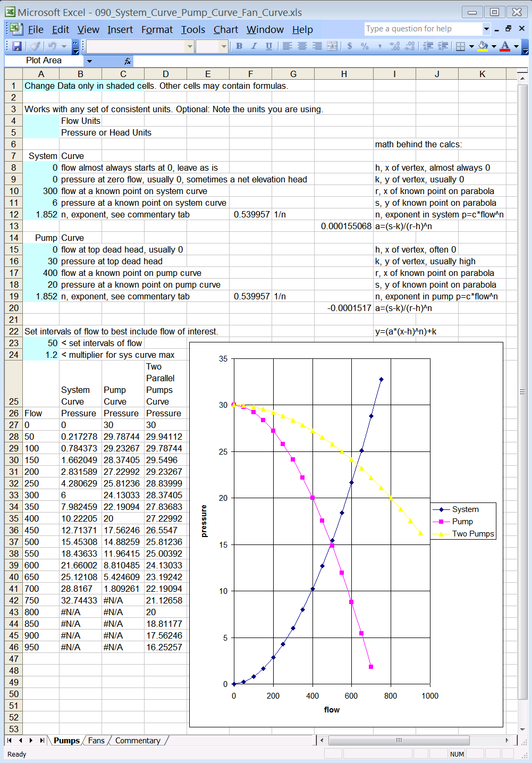
Task: Center align text
Action: coord(302,46)
